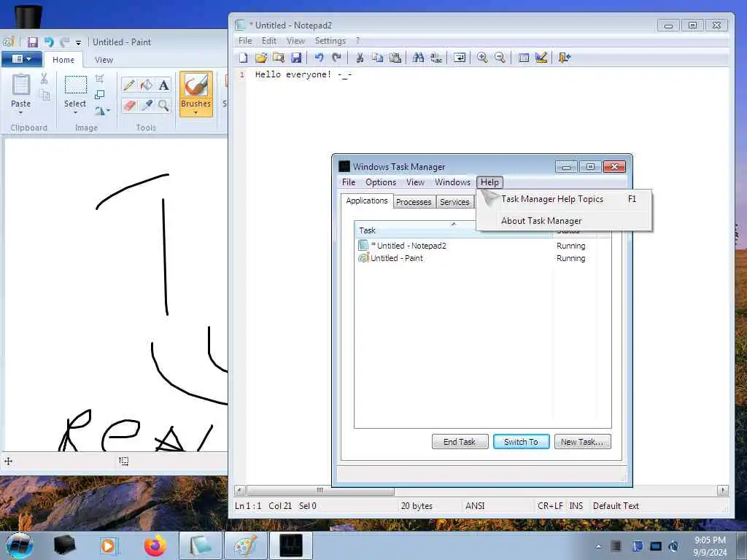
Task: Click the Exit door icon in Notepad2
Action: point(565,58)
